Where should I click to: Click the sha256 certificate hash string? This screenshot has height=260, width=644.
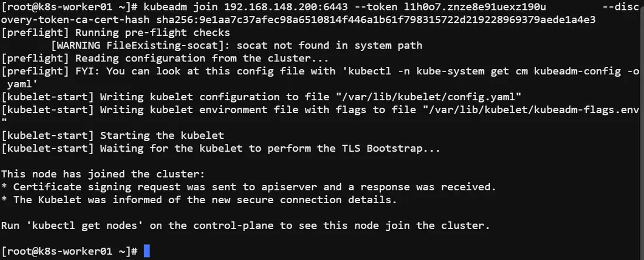tap(377, 20)
